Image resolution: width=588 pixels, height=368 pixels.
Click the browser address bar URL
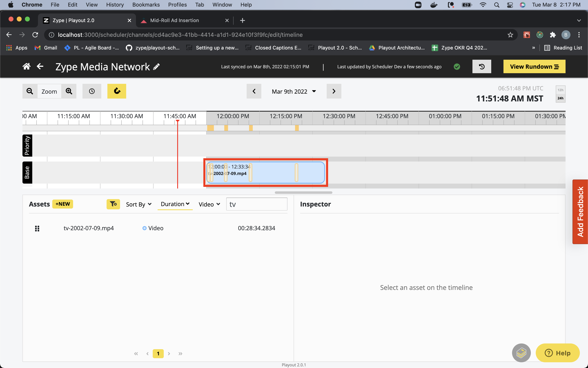pos(180,35)
